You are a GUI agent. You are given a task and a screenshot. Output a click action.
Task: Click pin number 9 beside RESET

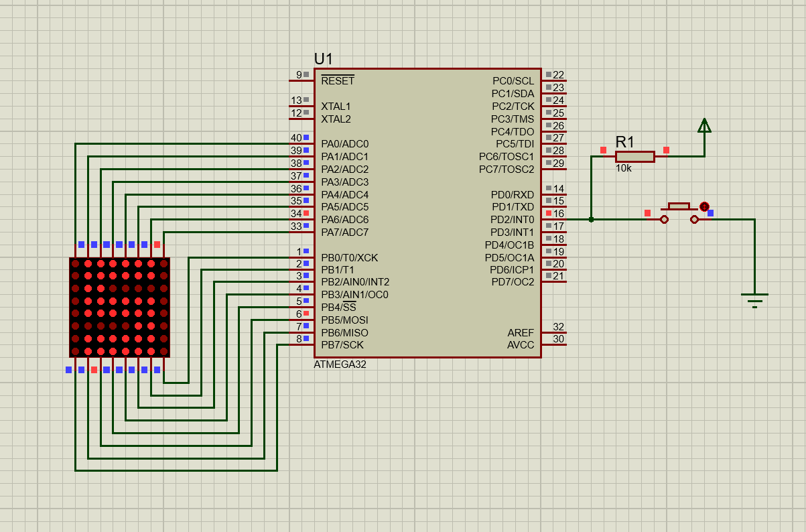point(299,74)
